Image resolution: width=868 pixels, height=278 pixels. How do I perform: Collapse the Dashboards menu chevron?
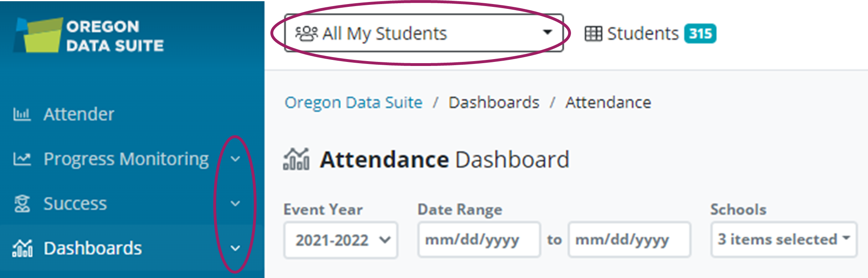(x=236, y=248)
